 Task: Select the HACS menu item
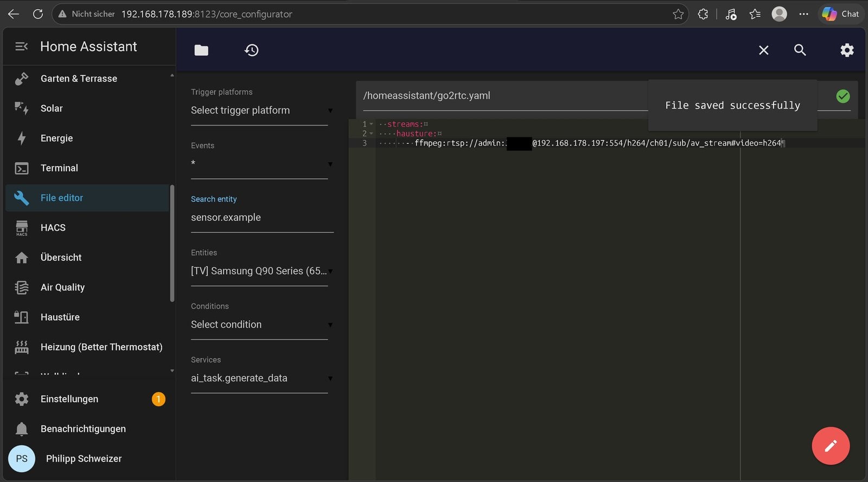click(x=88, y=228)
